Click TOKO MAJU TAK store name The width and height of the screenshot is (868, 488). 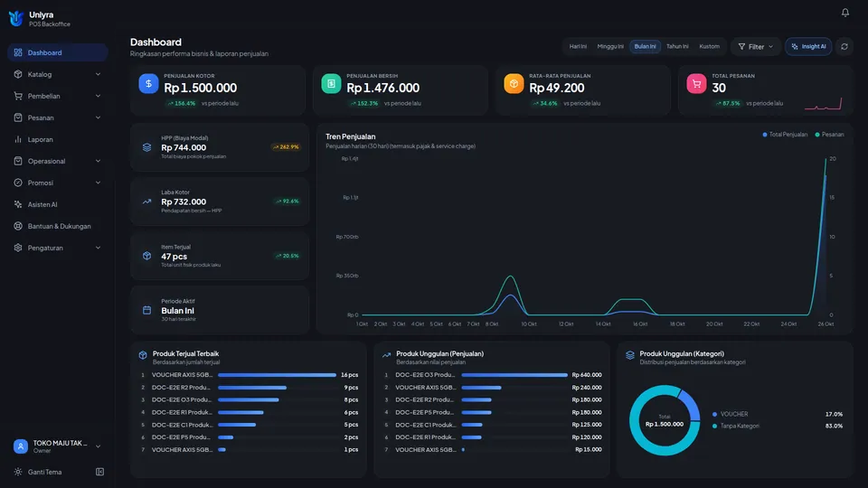pyautogui.click(x=60, y=443)
